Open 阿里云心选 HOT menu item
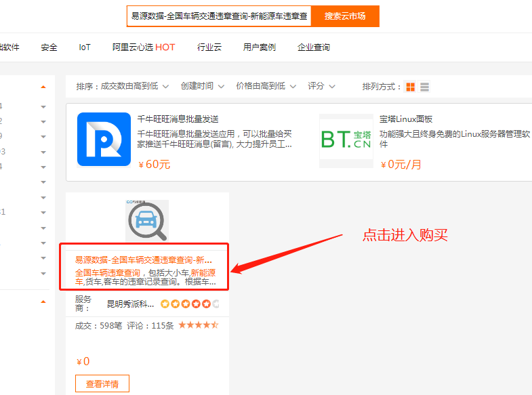Viewport: 532px width, 395px height. coord(144,47)
